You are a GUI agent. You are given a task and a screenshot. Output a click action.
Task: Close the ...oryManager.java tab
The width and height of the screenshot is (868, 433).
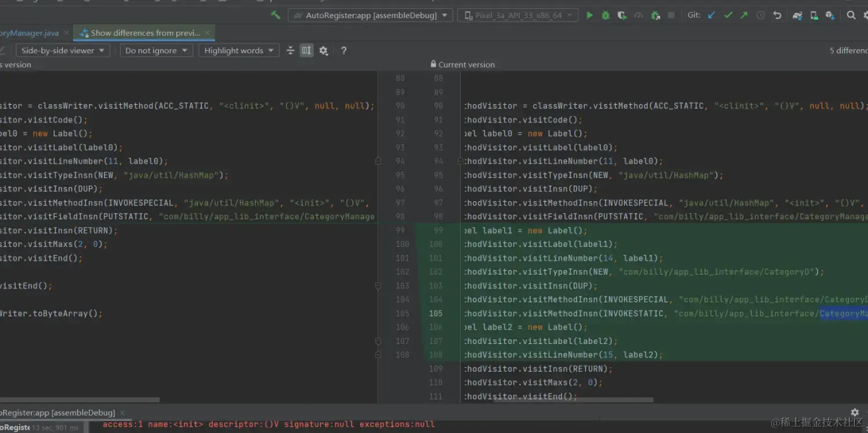tap(67, 33)
